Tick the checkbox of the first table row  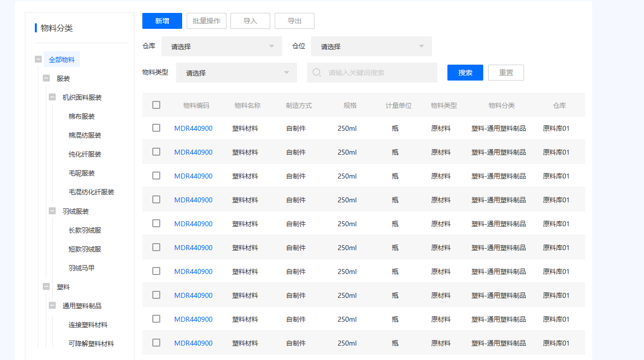156,128
